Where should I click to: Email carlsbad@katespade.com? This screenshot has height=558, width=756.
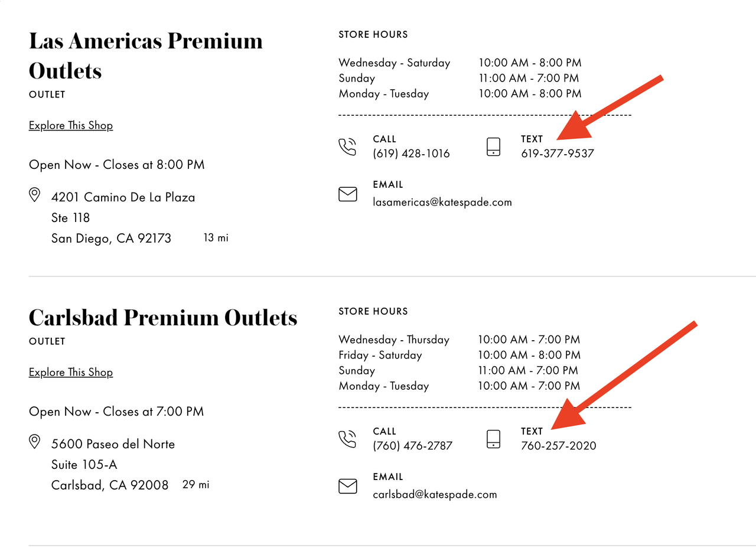[x=435, y=494]
